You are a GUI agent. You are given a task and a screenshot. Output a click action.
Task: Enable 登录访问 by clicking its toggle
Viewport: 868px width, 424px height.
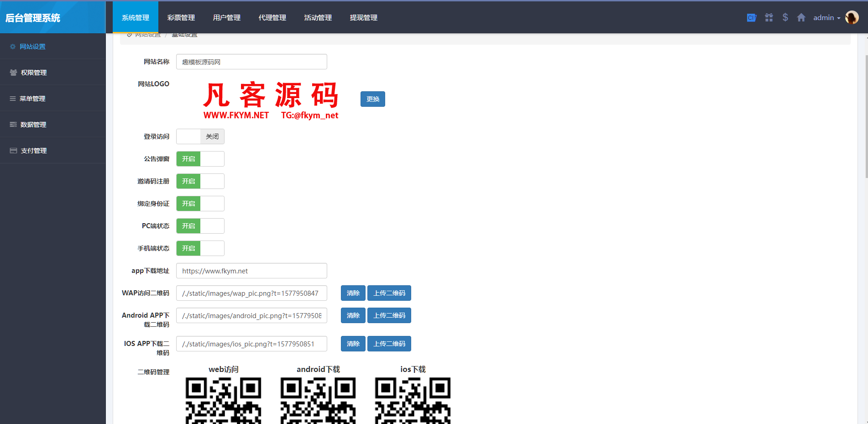pyautogui.click(x=200, y=136)
